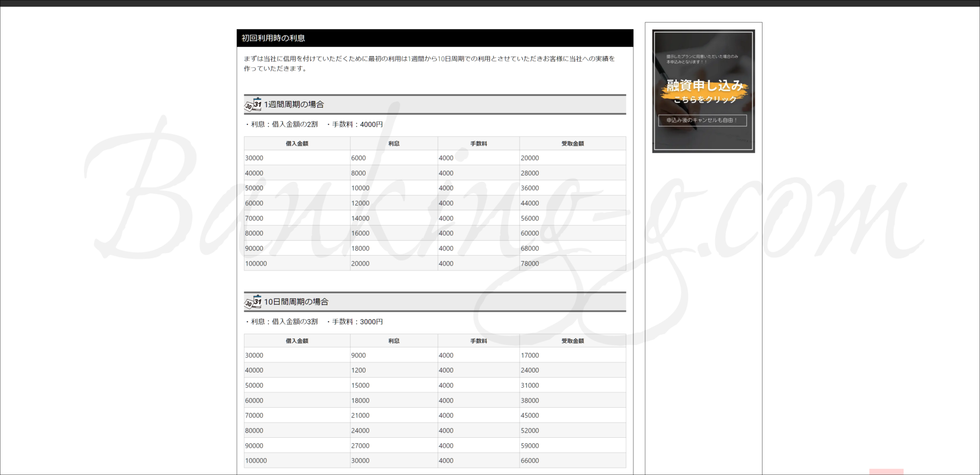The width and height of the screenshot is (980, 475).
Task: Click the 6000 interest cell in 1-week table
Action: tap(358, 158)
